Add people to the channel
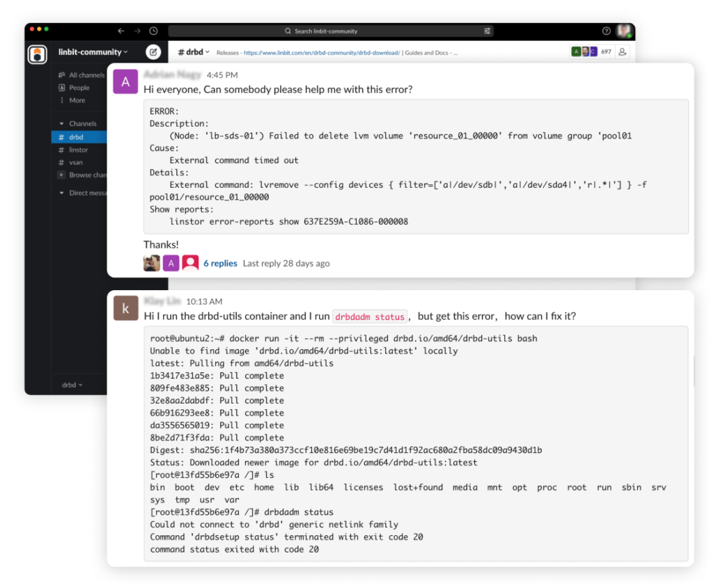 coord(622,51)
